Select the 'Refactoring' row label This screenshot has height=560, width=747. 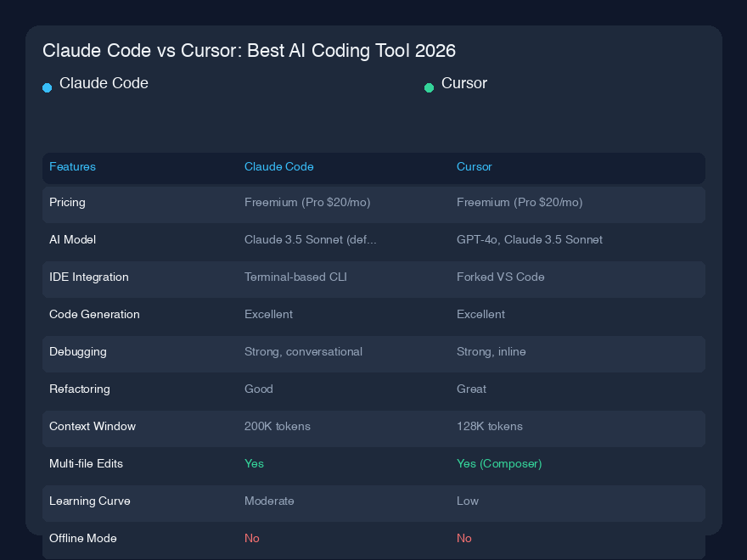[80, 389]
